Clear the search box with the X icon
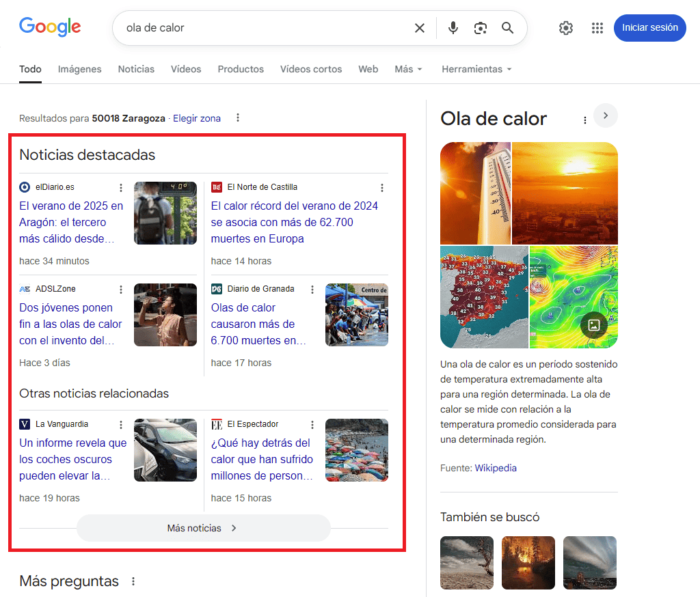This screenshot has width=700, height=597. click(420, 28)
